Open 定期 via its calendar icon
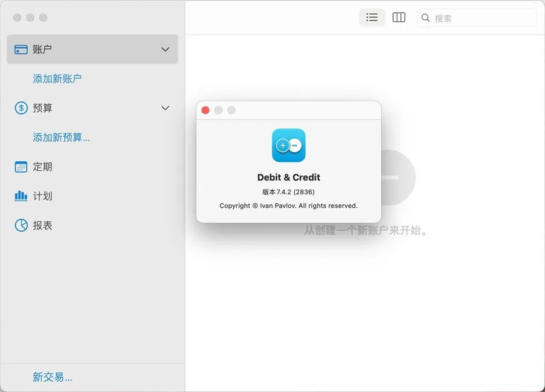 pyautogui.click(x=21, y=167)
